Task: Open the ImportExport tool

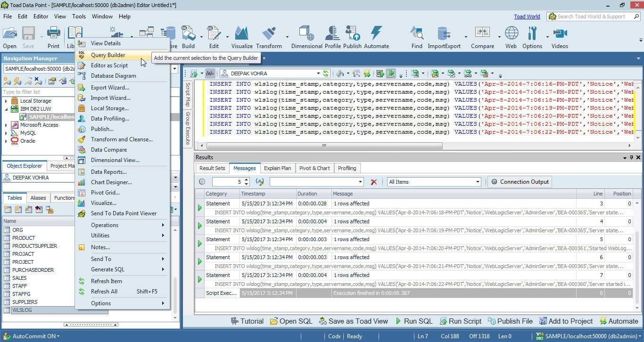Action: click(444, 38)
